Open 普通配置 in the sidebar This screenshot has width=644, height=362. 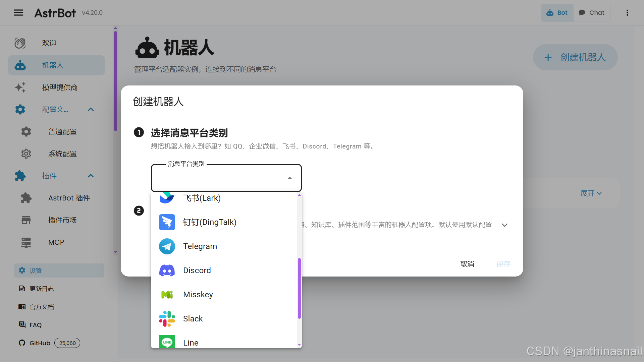56,132
